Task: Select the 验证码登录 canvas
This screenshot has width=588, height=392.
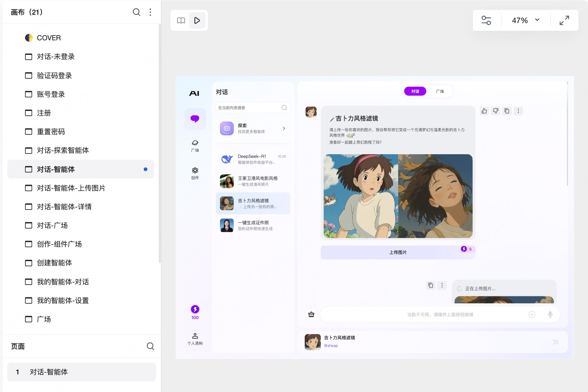Action: 81,75
